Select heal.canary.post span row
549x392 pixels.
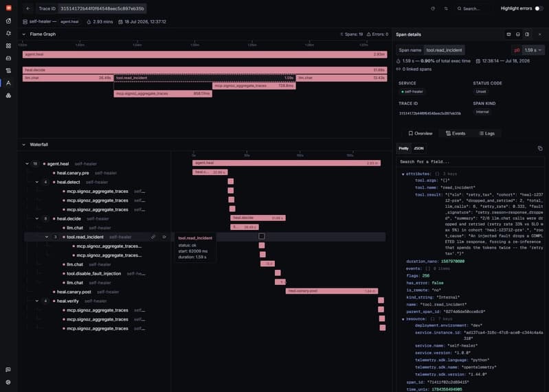[74, 292]
